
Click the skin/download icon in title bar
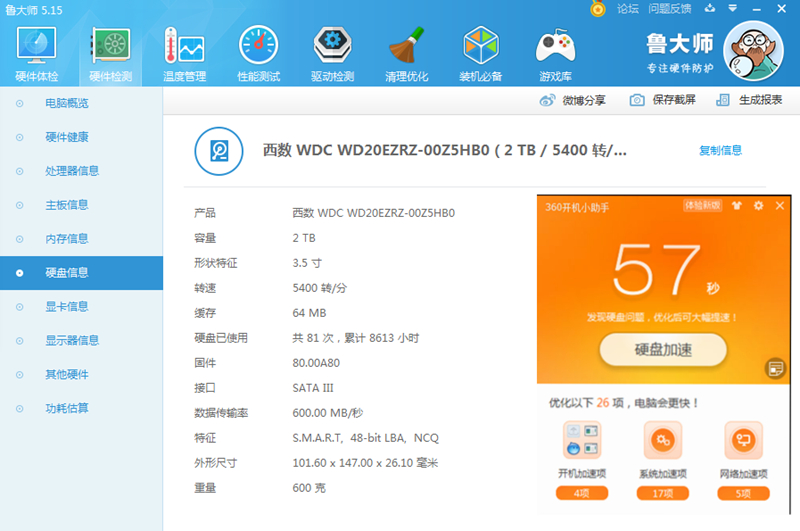[x=710, y=8]
